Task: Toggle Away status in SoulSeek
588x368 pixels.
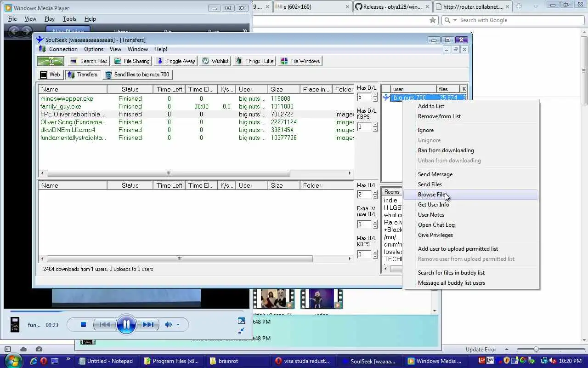Action: 176,61
